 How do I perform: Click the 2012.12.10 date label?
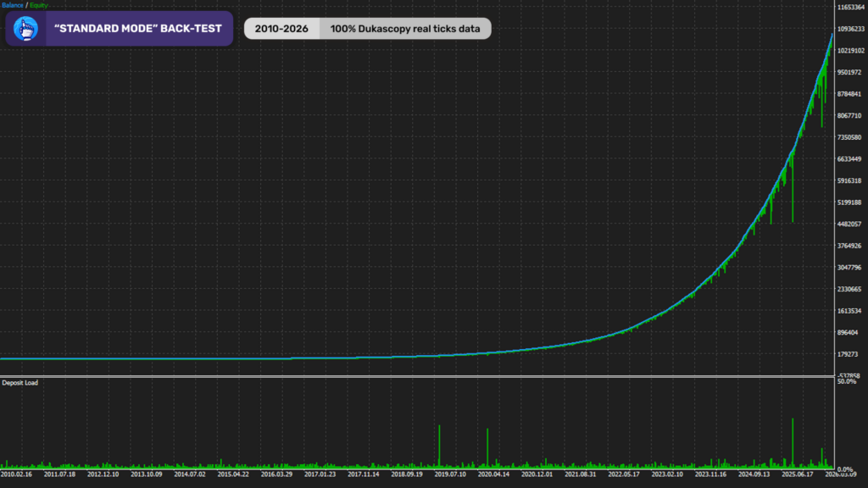point(103,474)
